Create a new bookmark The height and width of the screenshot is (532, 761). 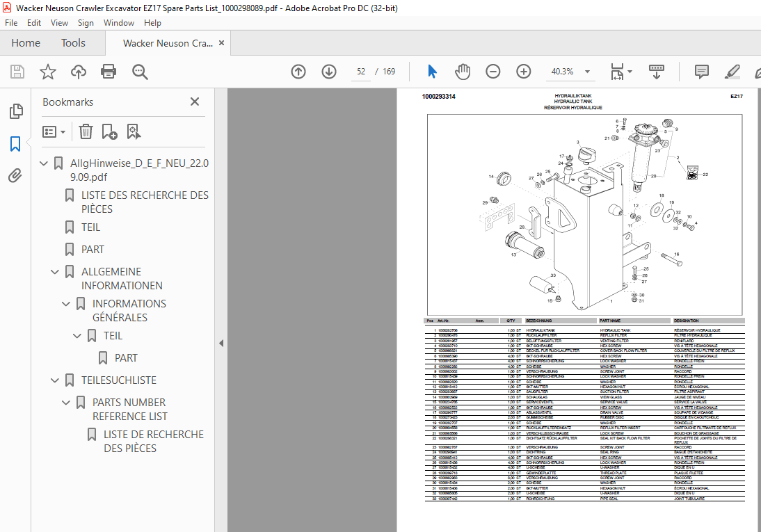coord(109,131)
